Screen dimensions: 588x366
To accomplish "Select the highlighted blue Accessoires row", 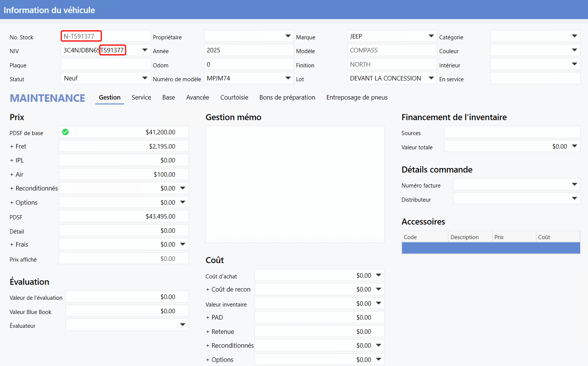I will click(x=490, y=248).
